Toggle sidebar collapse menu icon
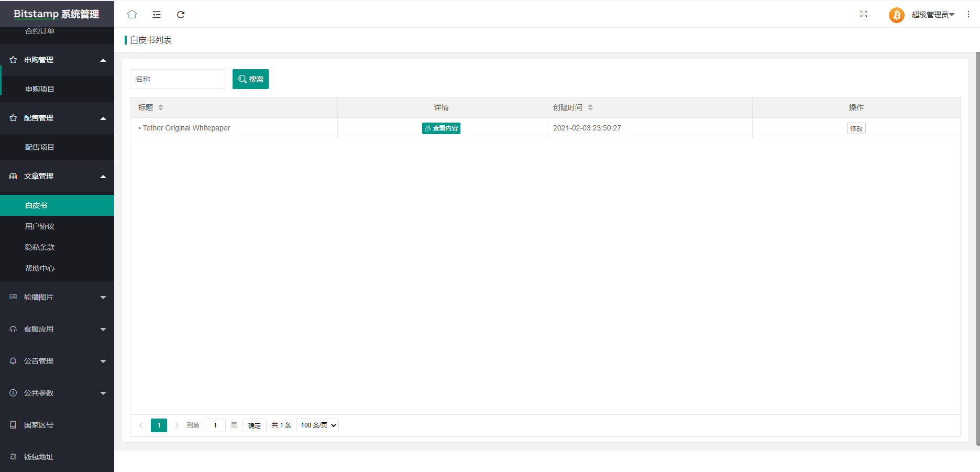 tap(157, 15)
